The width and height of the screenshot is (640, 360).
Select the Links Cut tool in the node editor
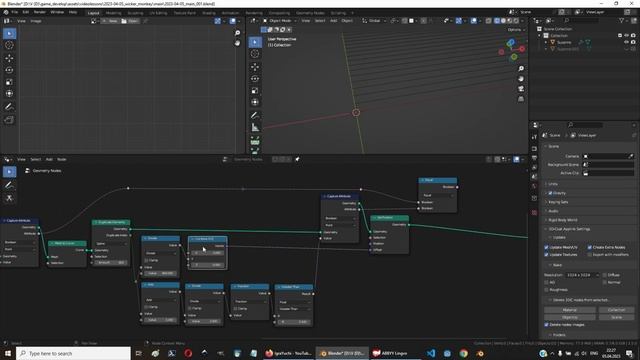tap(9, 198)
